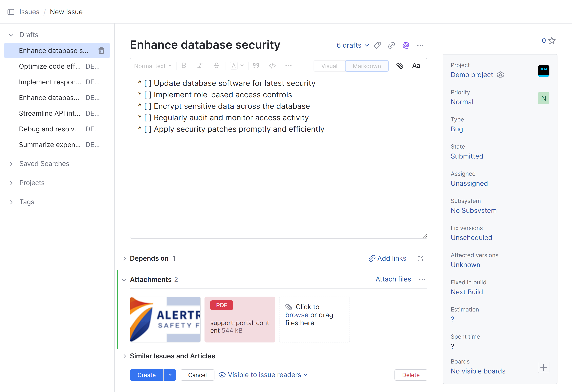Open the Normal text style dropdown
This screenshot has width=572, height=392.
(153, 66)
